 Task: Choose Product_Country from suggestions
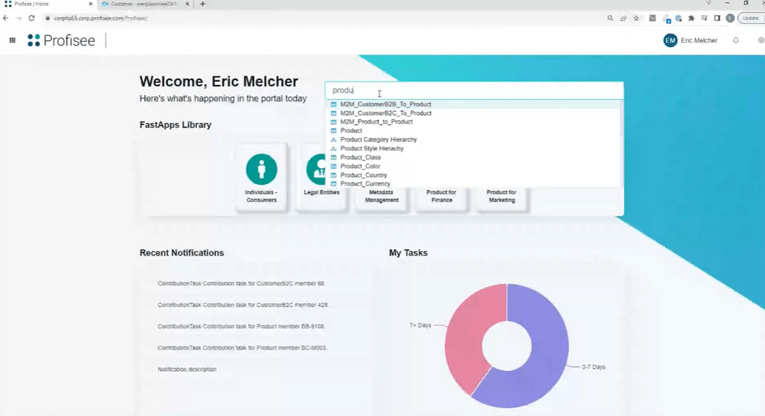click(473, 175)
